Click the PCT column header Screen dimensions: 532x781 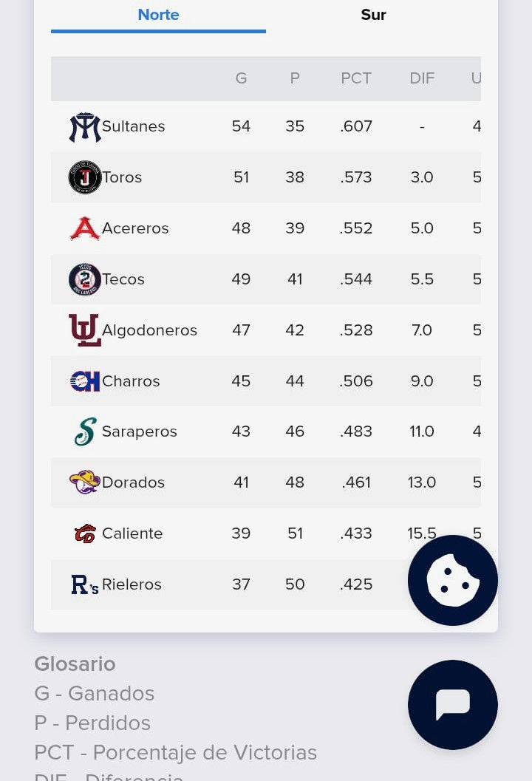click(x=356, y=78)
